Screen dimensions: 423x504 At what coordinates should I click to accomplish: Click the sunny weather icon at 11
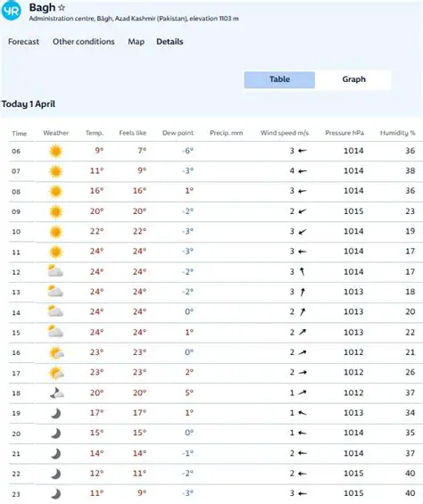[x=55, y=252]
